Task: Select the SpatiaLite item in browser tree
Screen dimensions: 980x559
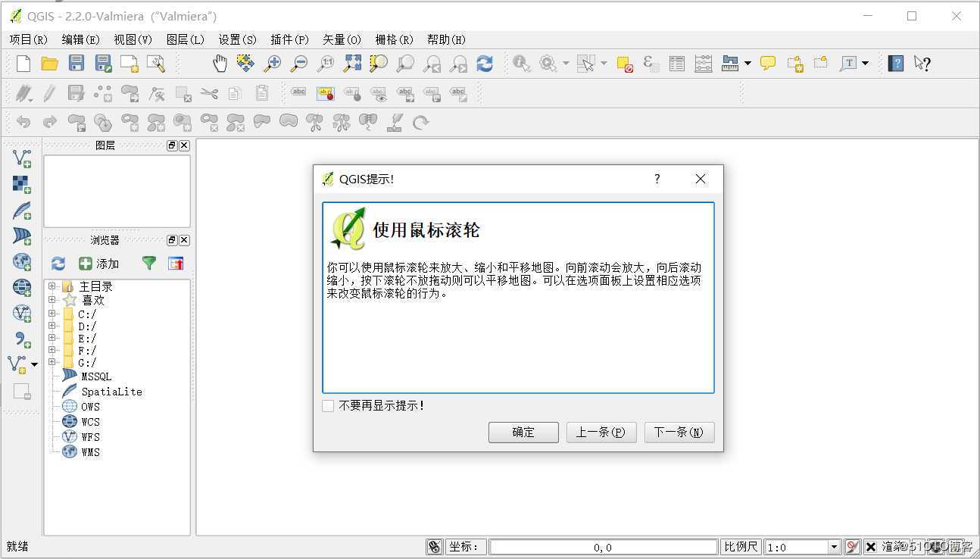Action: (x=111, y=392)
